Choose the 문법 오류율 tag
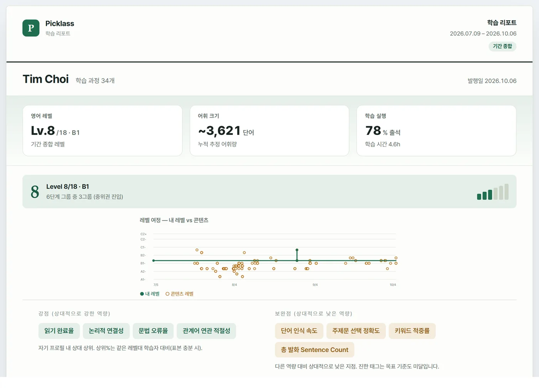 click(x=153, y=331)
